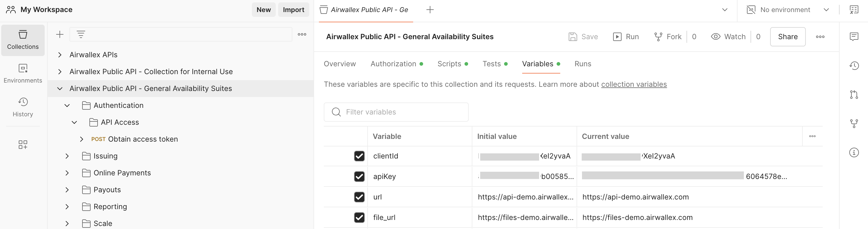
Task: Expand the Online Payments folder
Action: (67, 173)
